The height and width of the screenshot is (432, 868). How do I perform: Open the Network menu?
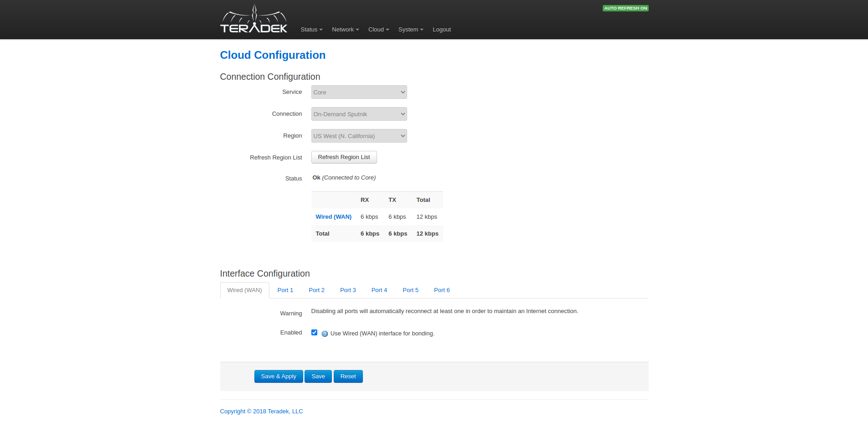click(x=345, y=30)
